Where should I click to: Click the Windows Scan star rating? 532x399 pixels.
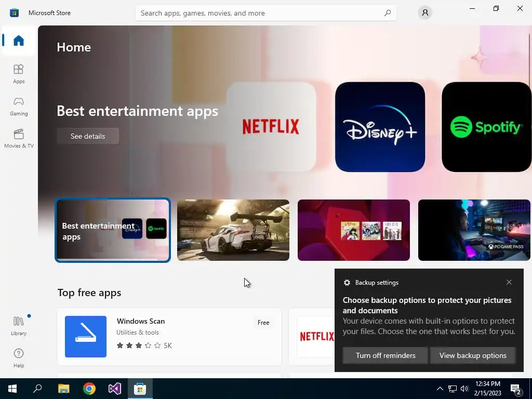tap(138, 345)
